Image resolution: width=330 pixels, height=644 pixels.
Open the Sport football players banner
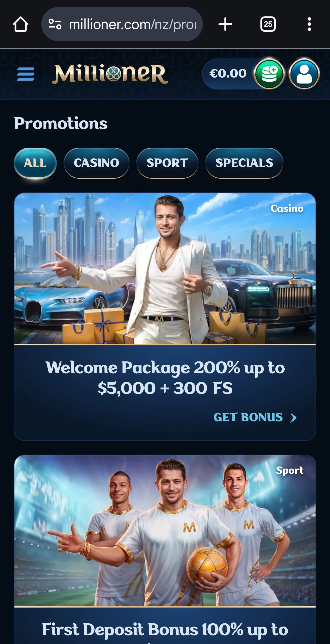(x=165, y=530)
